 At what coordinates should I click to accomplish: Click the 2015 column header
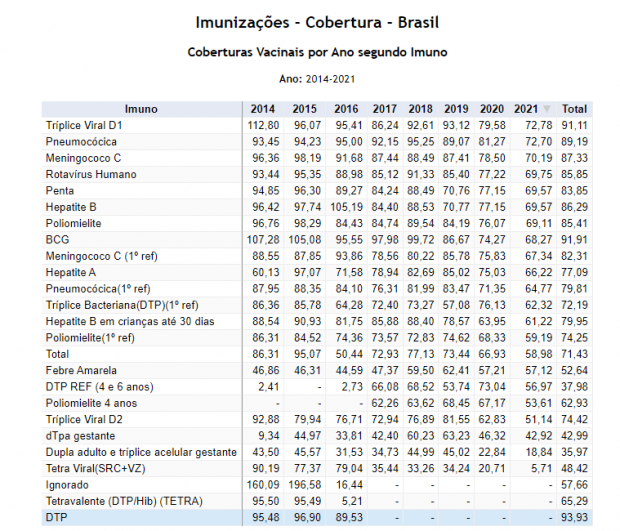click(x=305, y=109)
